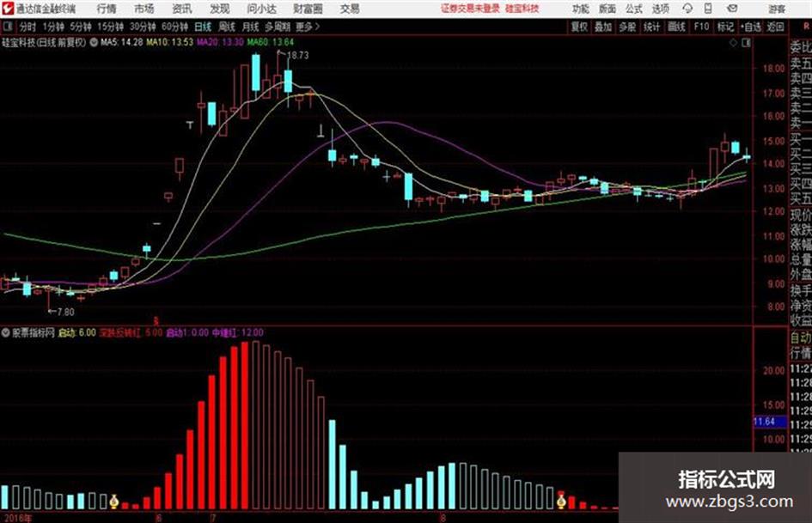Click the month 8 timeline marker
Viewport: 812px width, 523px height.
[x=443, y=518]
